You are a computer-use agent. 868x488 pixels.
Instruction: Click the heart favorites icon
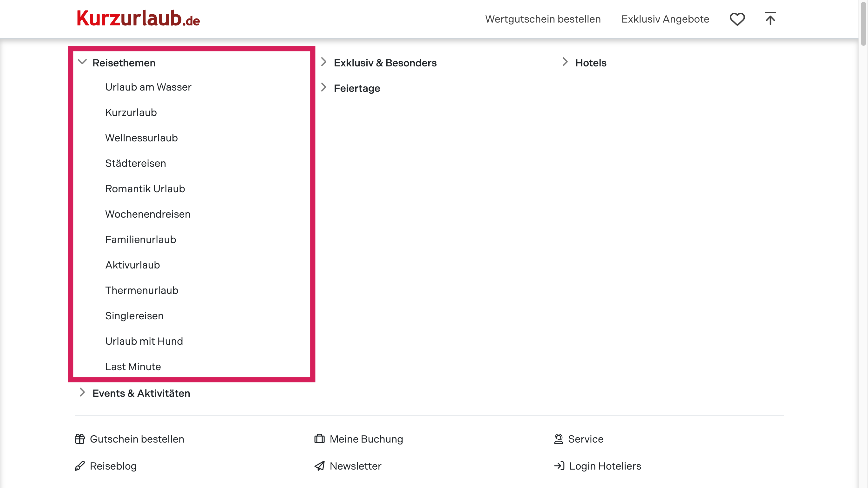point(737,19)
